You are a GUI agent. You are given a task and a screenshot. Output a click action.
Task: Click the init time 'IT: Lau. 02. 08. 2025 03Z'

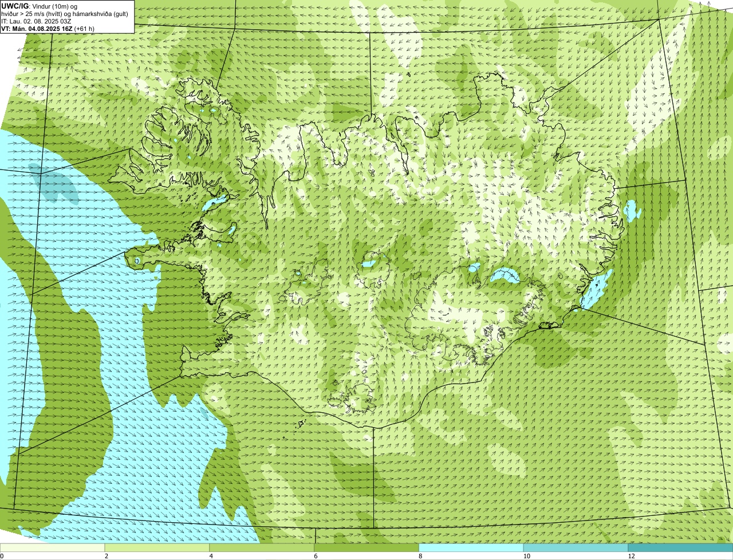37,21
